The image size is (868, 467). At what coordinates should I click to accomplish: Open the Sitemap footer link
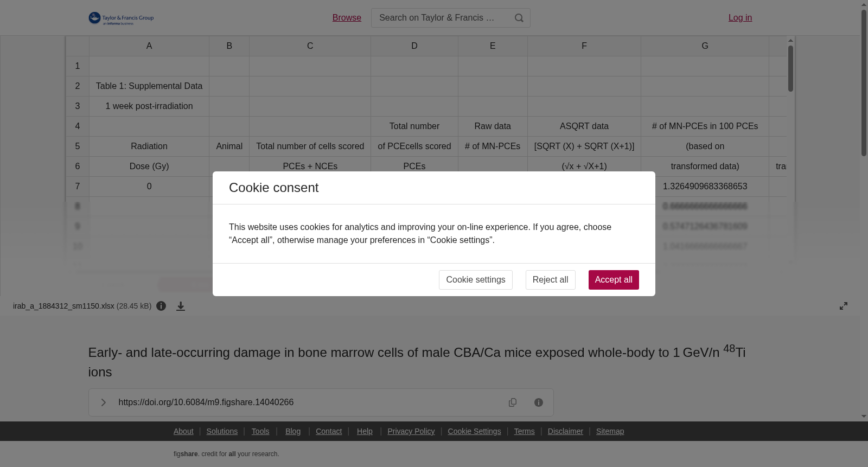pos(610,431)
